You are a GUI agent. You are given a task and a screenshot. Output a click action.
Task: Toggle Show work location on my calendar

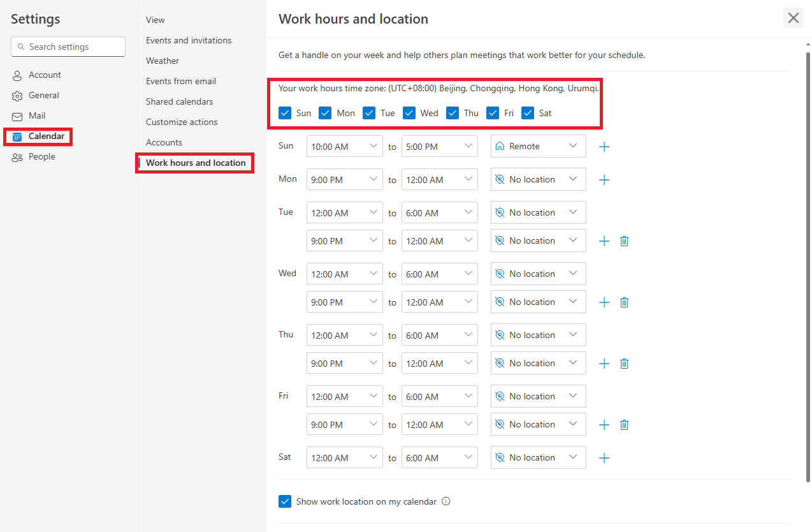point(285,501)
